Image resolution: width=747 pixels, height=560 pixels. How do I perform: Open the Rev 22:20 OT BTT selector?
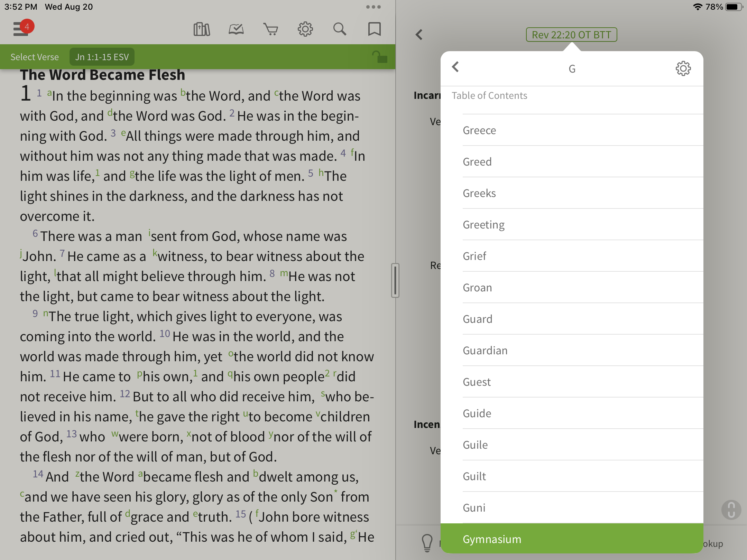[571, 35]
